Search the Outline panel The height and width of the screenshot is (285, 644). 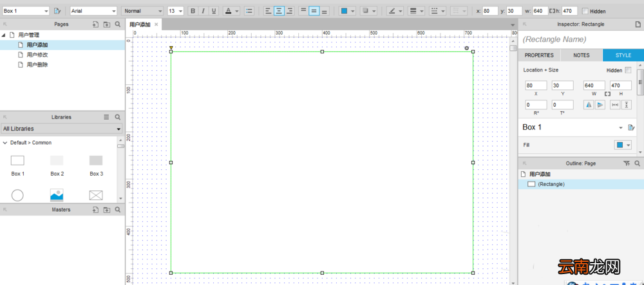[637, 163]
